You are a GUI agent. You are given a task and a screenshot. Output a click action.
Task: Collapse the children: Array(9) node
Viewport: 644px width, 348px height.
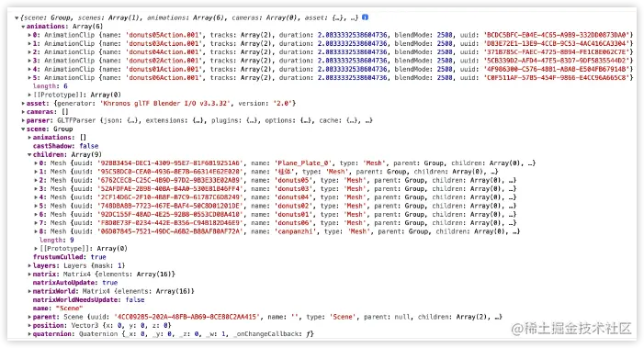[30, 154]
